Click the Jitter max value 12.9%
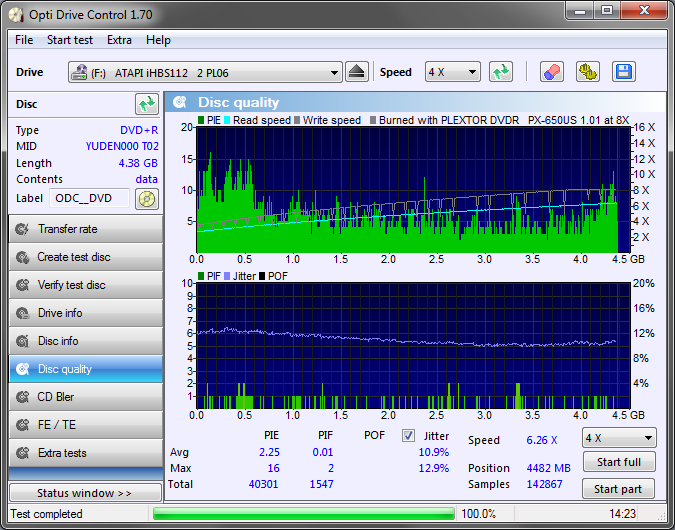This screenshot has height=530, width=675. tap(434, 468)
